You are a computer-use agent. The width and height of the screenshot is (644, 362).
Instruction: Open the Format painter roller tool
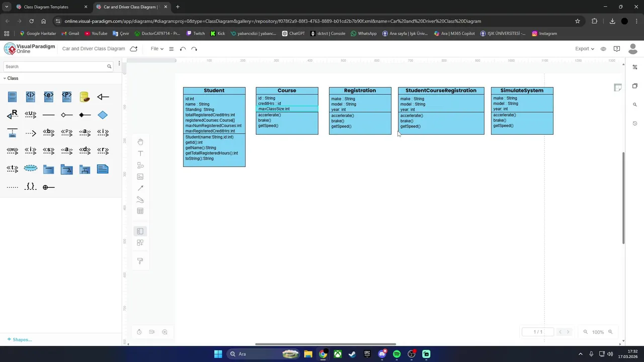pyautogui.click(x=140, y=261)
